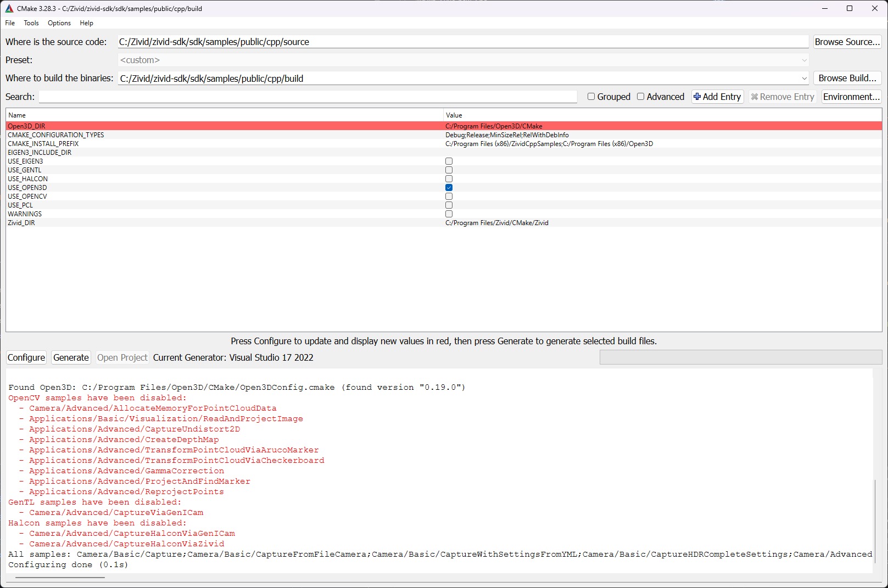Enable the WARNINGS checkbox
This screenshot has width=888, height=588.
point(449,214)
